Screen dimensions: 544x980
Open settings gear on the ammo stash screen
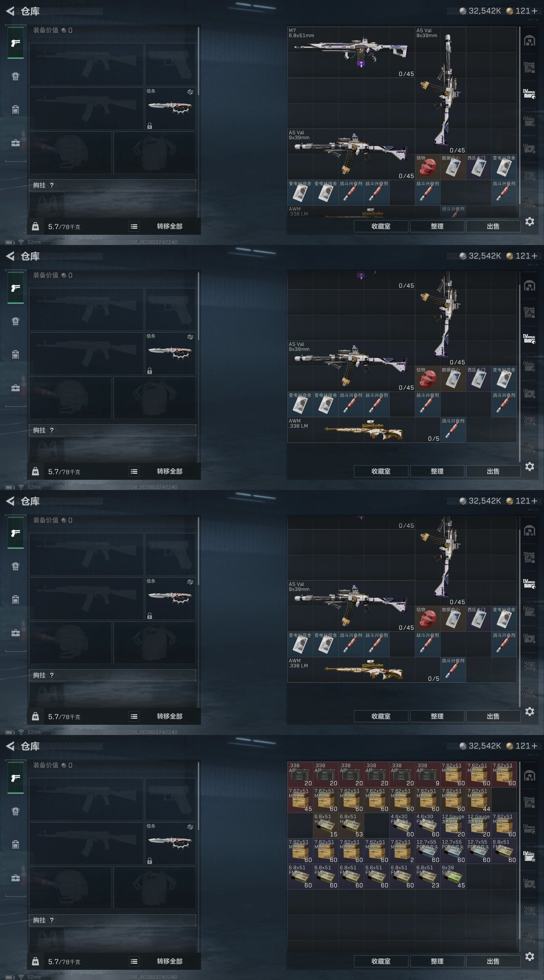(530, 957)
